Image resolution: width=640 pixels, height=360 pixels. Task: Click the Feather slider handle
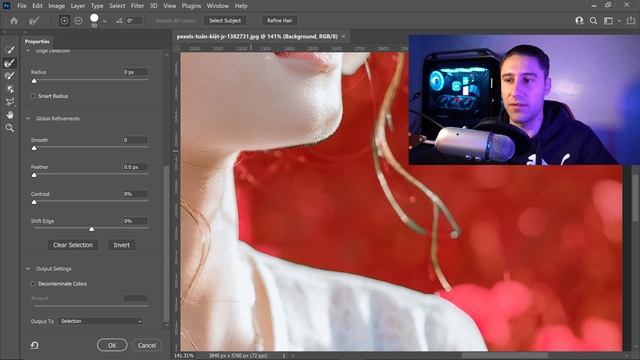point(34,175)
